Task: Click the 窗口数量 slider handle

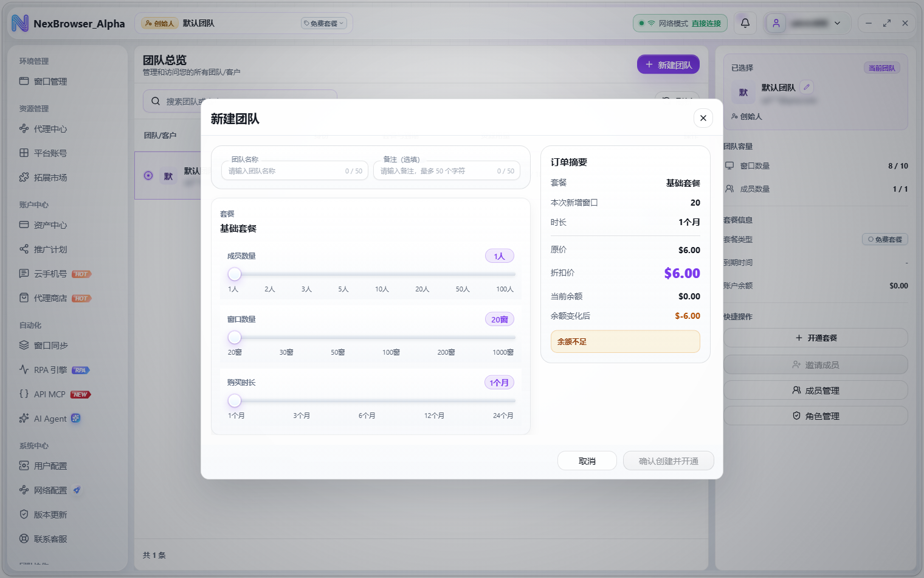Action: 235,337
